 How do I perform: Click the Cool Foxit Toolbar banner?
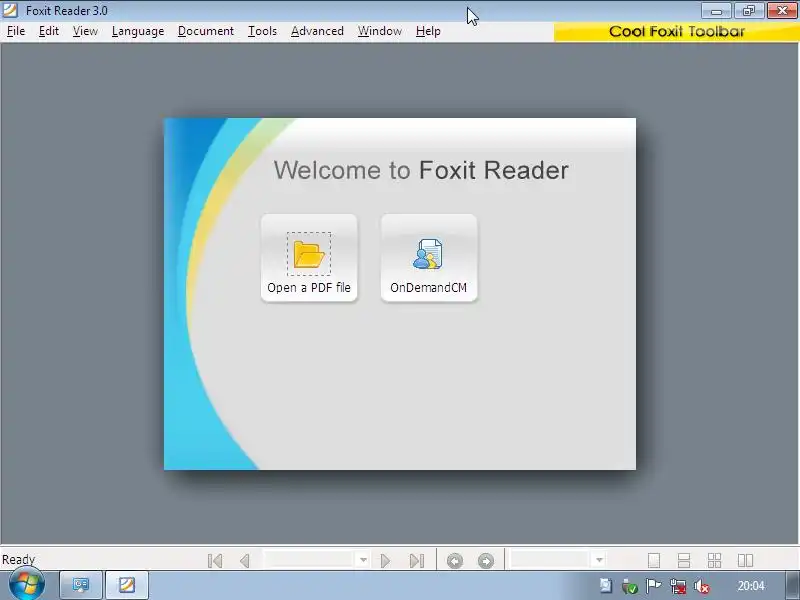pos(677,32)
